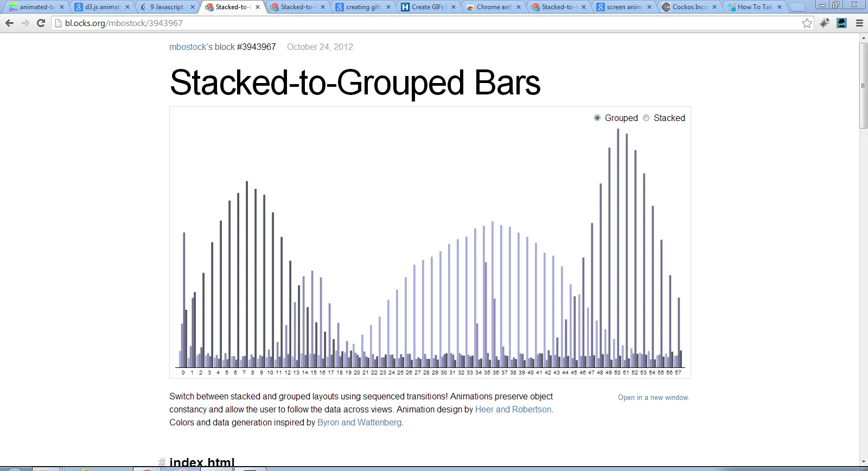
Task: Close the How To Tak tab
Action: pyautogui.click(x=780, y=7)
